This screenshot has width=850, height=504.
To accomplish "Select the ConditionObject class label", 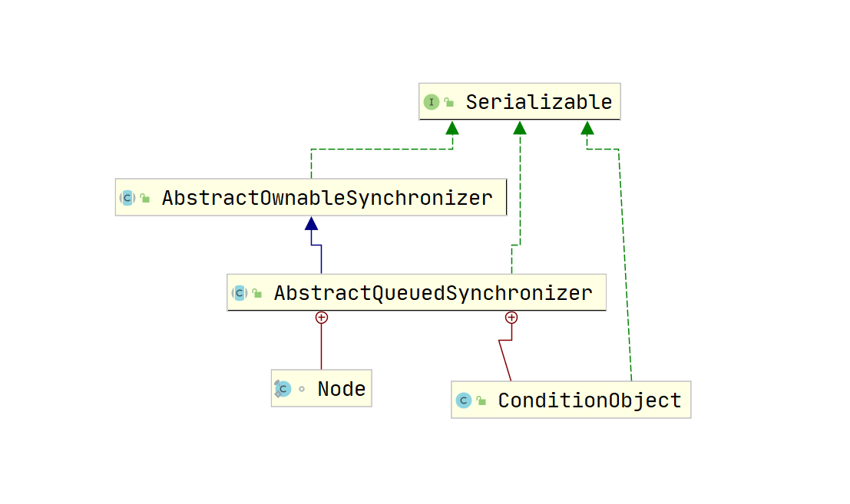I will click(x=590, y=400).
